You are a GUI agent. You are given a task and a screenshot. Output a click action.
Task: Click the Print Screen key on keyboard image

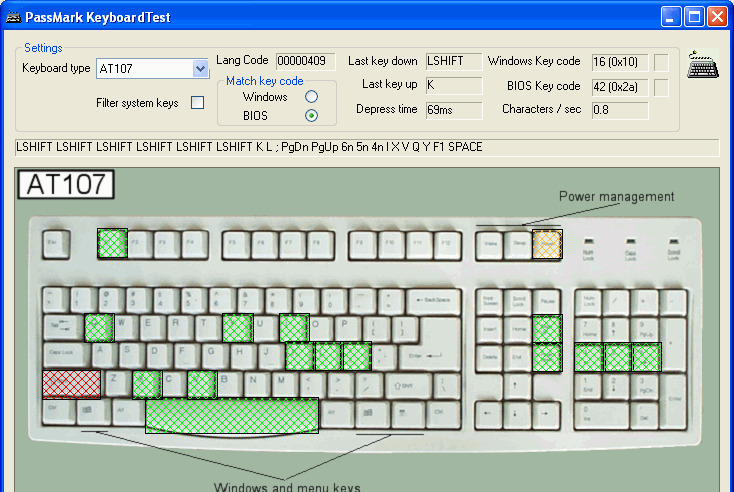pos(490,302)
